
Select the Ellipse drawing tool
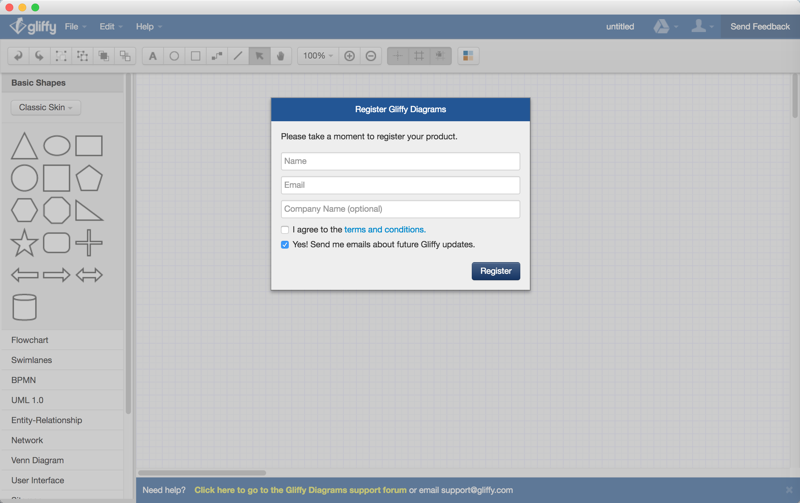click(x=174, y=56)
